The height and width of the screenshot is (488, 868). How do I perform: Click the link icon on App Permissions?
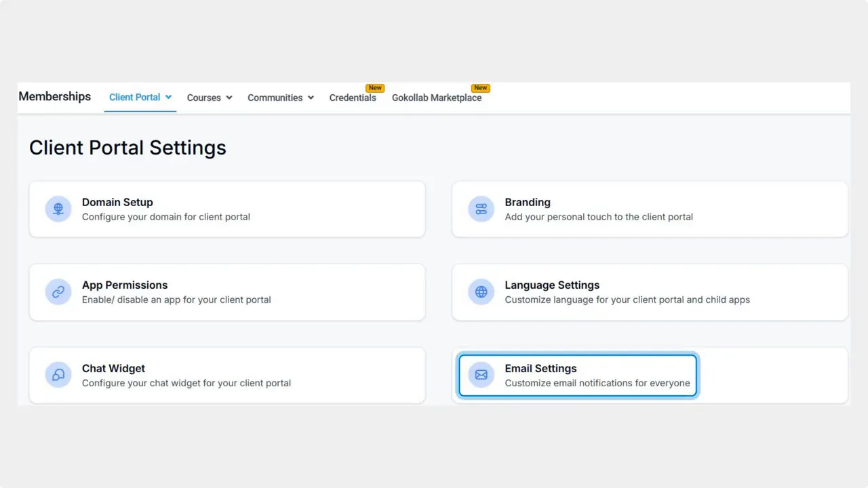point(58,291)
